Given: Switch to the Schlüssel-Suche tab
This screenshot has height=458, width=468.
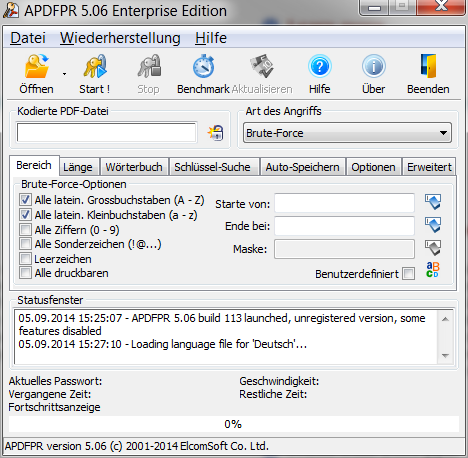Looking at the screenshot, I should pyautogui.click(x=214, y=167).
